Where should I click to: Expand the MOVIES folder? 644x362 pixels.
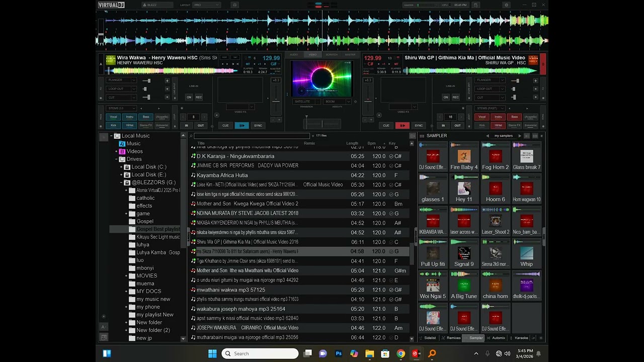pos(126,276)
